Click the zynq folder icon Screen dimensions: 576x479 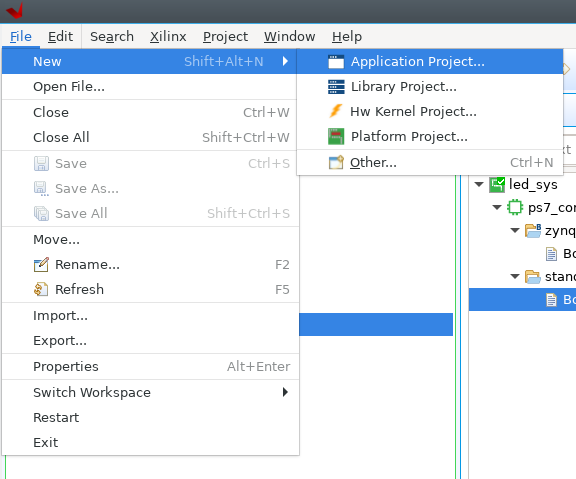click(533, 231)
